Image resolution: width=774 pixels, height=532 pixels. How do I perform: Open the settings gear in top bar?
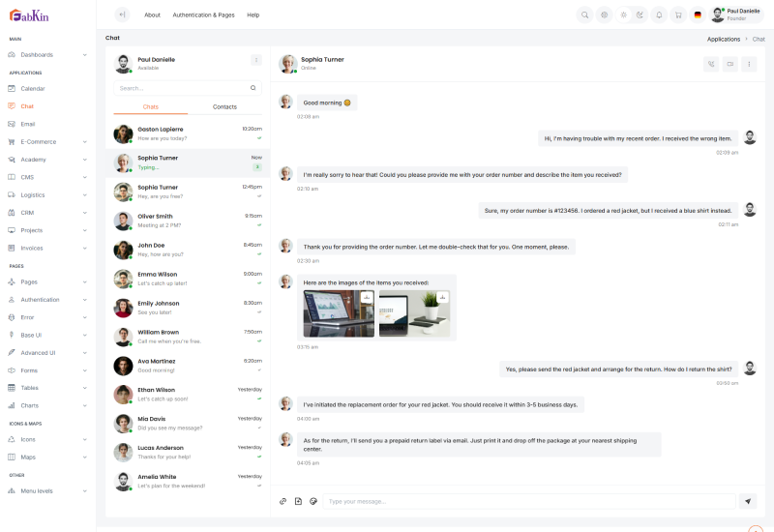(604, 15)
